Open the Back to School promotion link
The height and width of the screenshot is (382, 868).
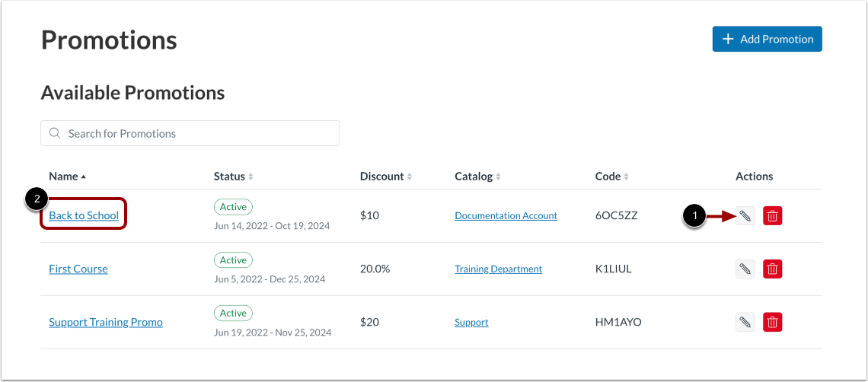84,215
